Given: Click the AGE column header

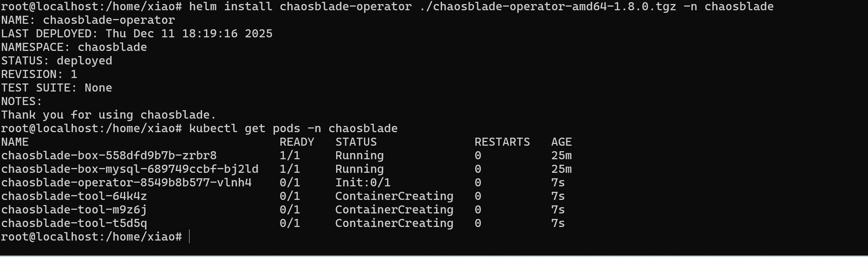Looking at the screenshot, I should coord(561,142).
